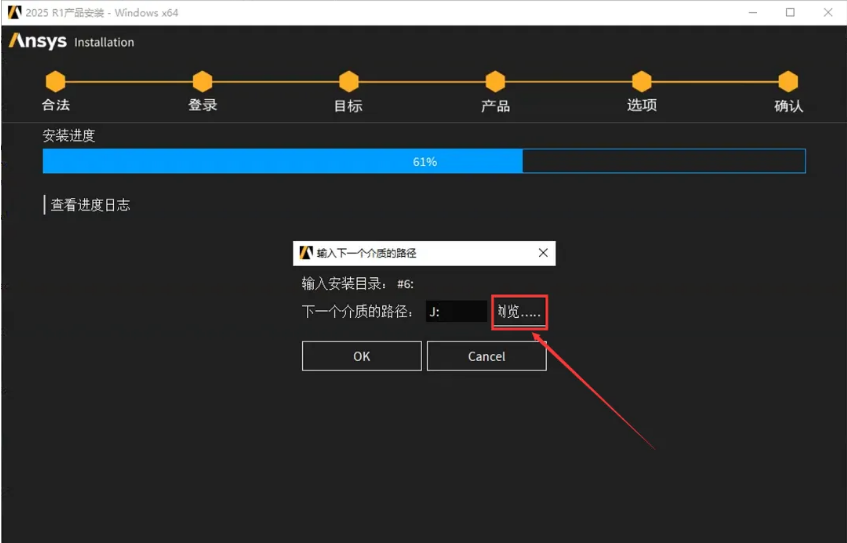Click the Ansys logo in header
Viewport: 847px width, 543px height.
[38, 41]
